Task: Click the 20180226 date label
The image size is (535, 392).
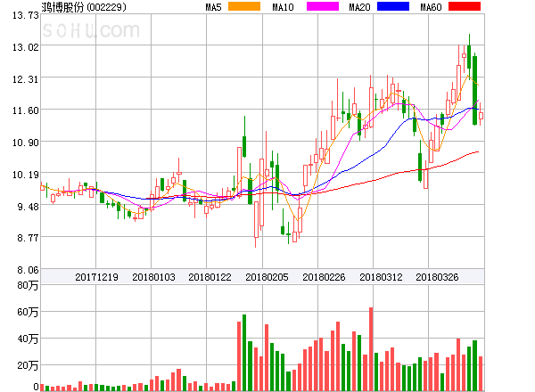Action: (x=324, y=277)
